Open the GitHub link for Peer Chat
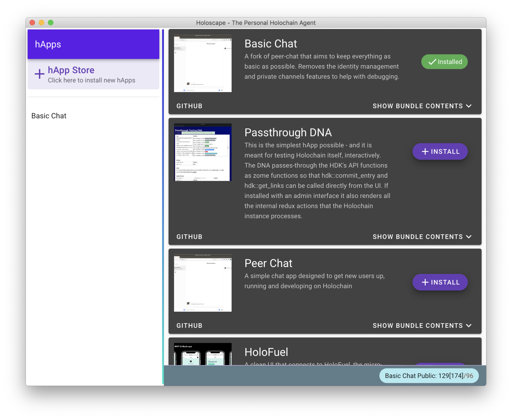This screenshot has width=512, height=420. pyautogui.click(x=189, y=325)
